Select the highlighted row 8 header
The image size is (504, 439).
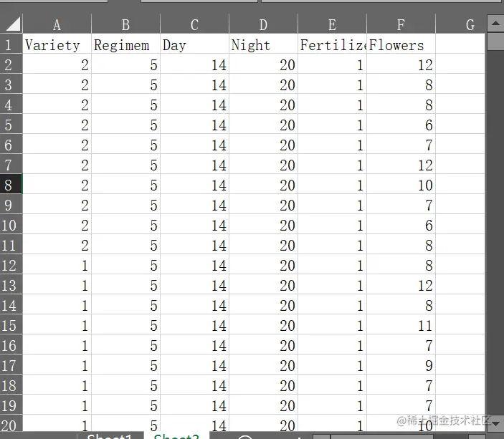pos(11,184)
